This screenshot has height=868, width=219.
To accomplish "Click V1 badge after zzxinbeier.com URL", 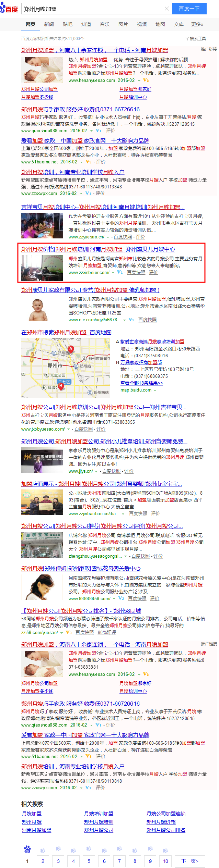I will [120, 273].
